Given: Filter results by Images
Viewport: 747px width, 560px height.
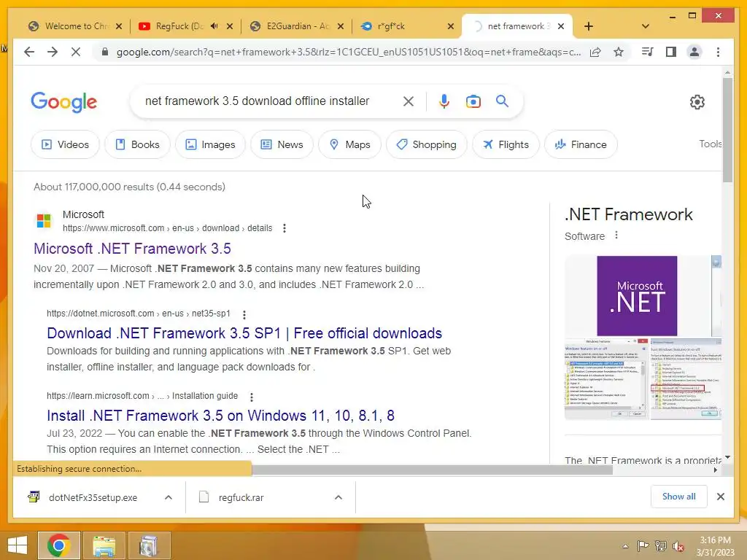Looking at the screenshot, I should (x=210, y=144).
